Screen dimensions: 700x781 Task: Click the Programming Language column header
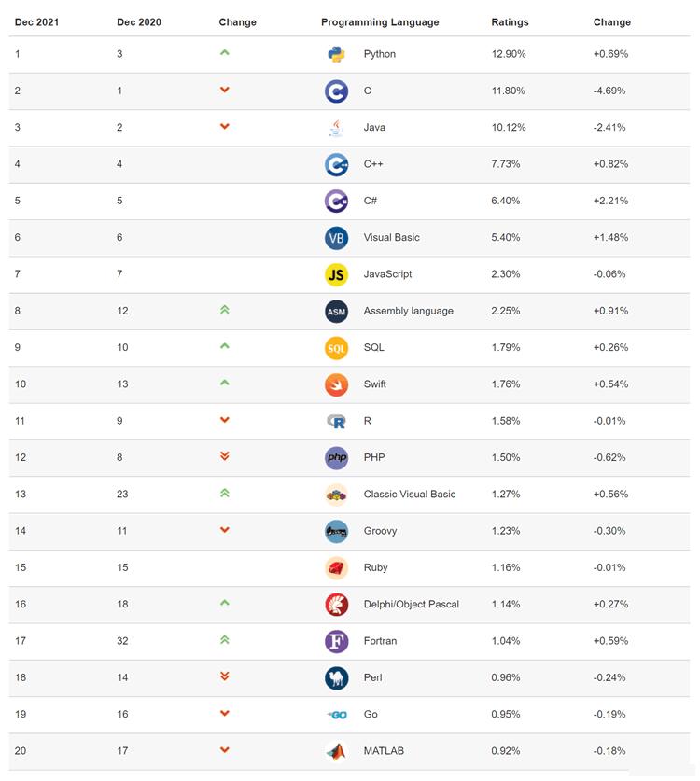[x=380, y=22]
